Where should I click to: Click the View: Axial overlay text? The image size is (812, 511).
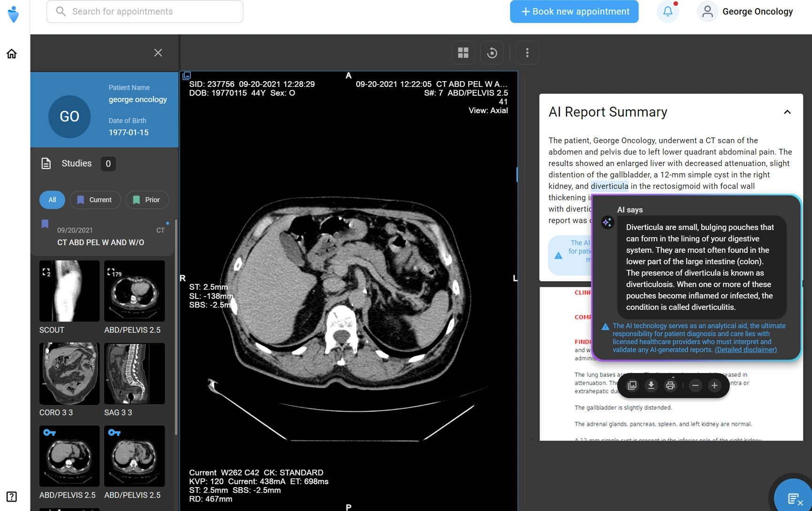click(x=488, y=111)
